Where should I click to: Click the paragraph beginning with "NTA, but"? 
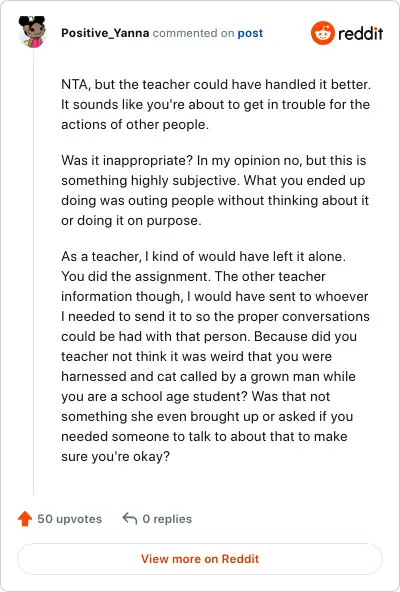[x=216, y=104]
